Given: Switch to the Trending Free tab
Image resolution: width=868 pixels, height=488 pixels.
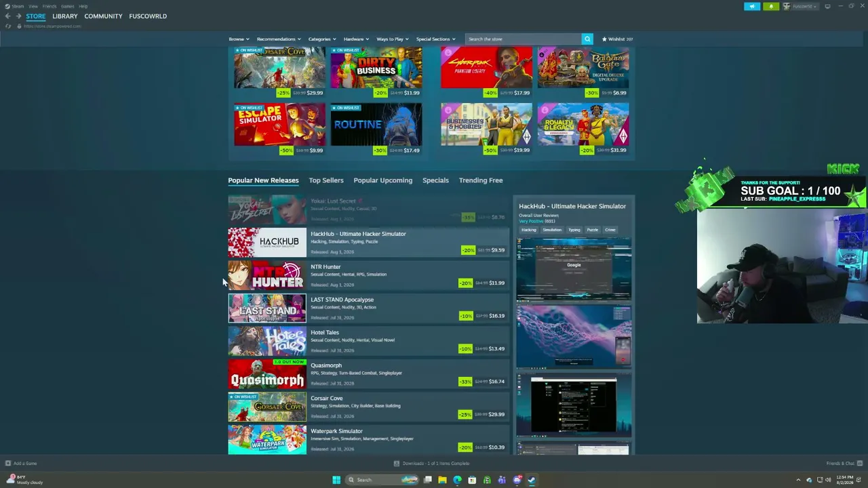Looking at the screenshot, I should (x=481, y=180).
